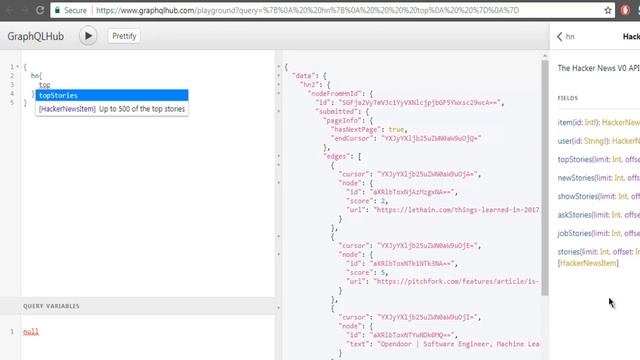Image resolution: width=640 pixels, height=360 pixels.
Task: Click the FIELDS section heading in docs
Action: pyautogui.click(x=568, y=98)
